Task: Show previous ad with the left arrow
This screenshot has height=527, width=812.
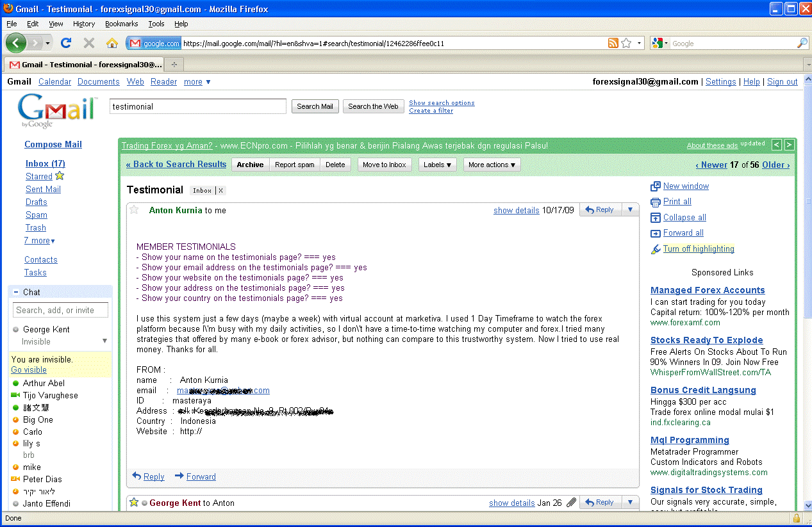Action: click(777, 145)
